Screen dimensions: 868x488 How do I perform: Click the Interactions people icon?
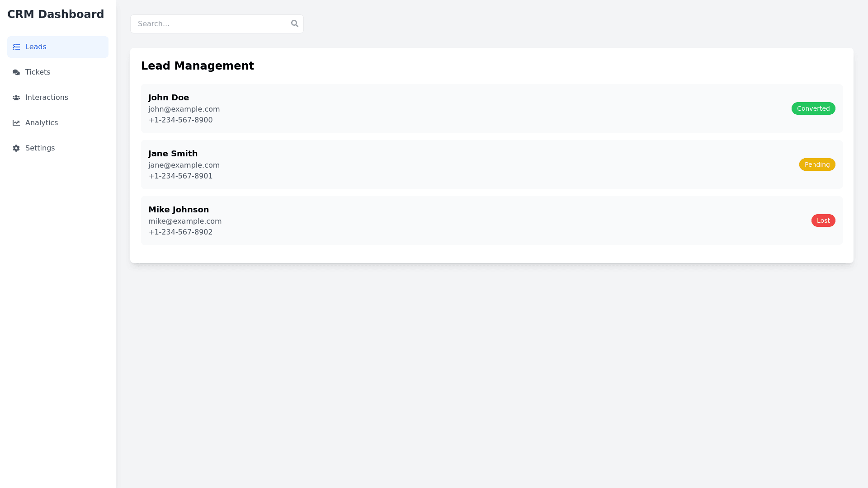point(16,98)
